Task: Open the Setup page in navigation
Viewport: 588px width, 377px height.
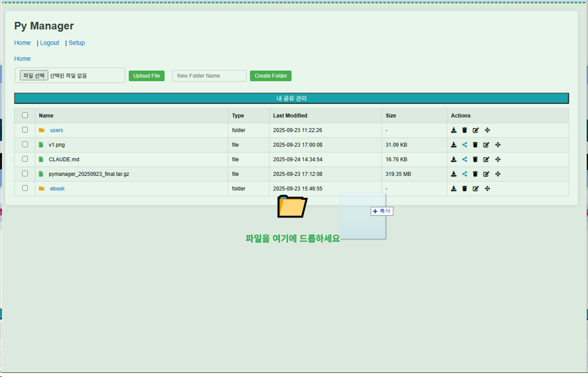Action: pos(77,43)
